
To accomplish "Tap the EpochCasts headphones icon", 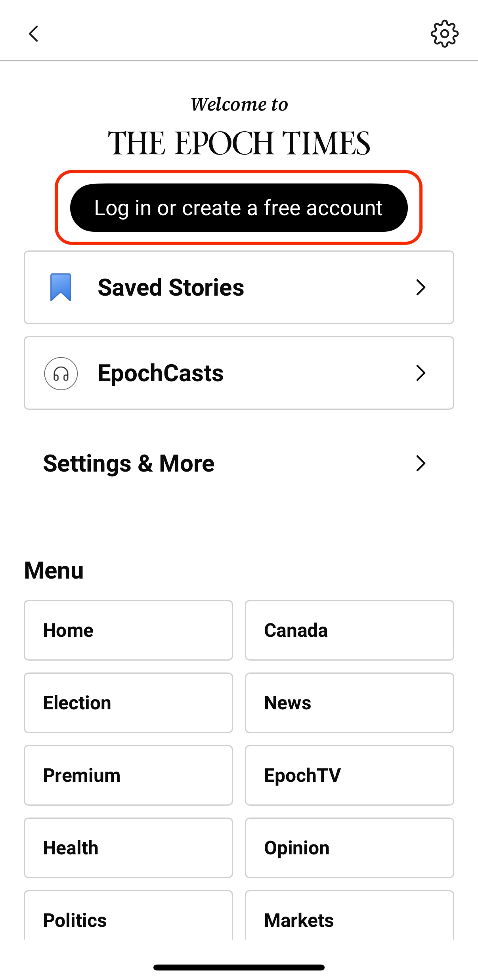I will point(61,373).
